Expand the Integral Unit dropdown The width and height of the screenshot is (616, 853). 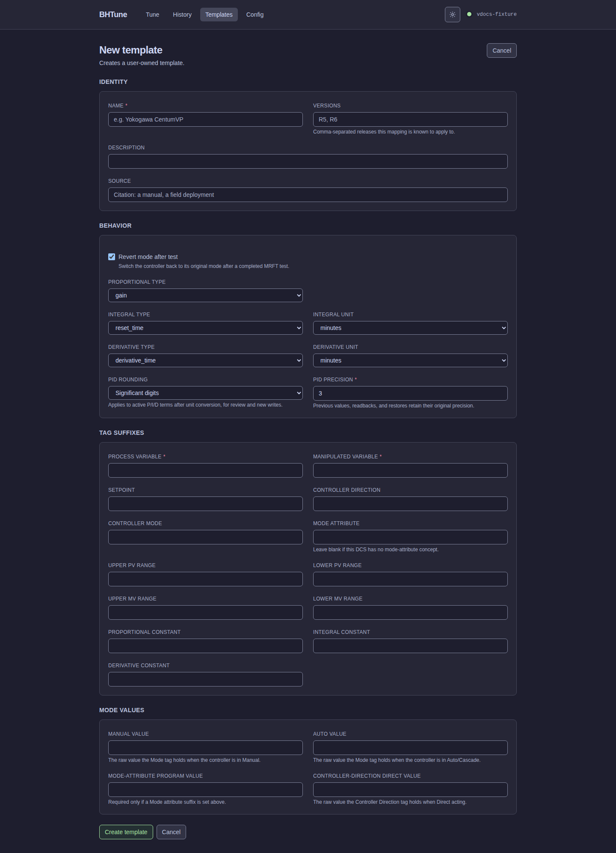click(x=410, y=328)
